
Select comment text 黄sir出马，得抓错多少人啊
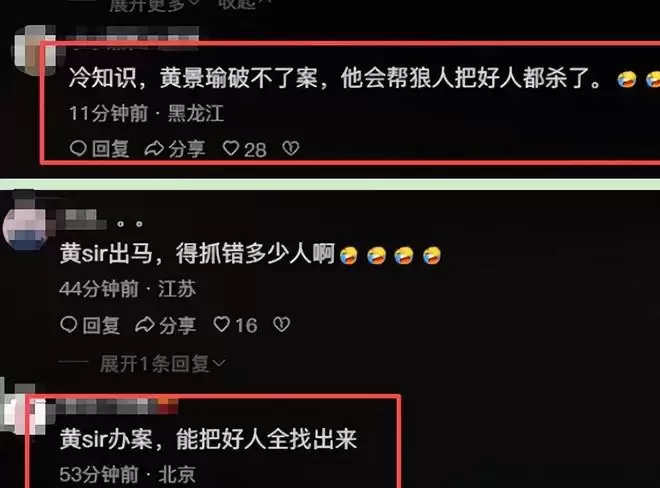pyautogui.click(x=197, y=254)
